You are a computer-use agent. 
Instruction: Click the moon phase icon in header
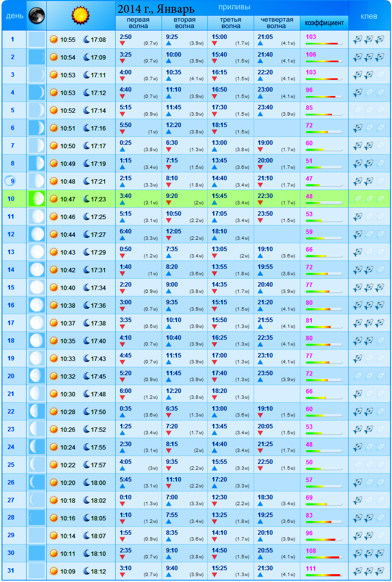coord(36,16)
